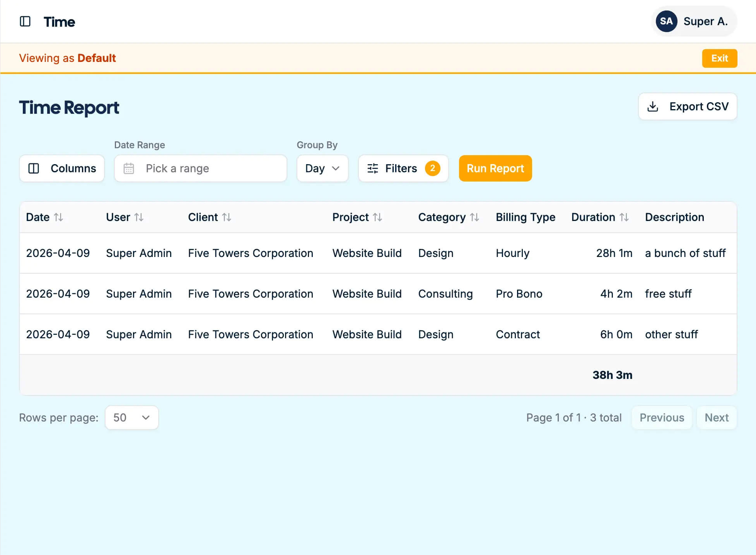
Task: Click the Pro Bono billing type cell
Action: 519,294
